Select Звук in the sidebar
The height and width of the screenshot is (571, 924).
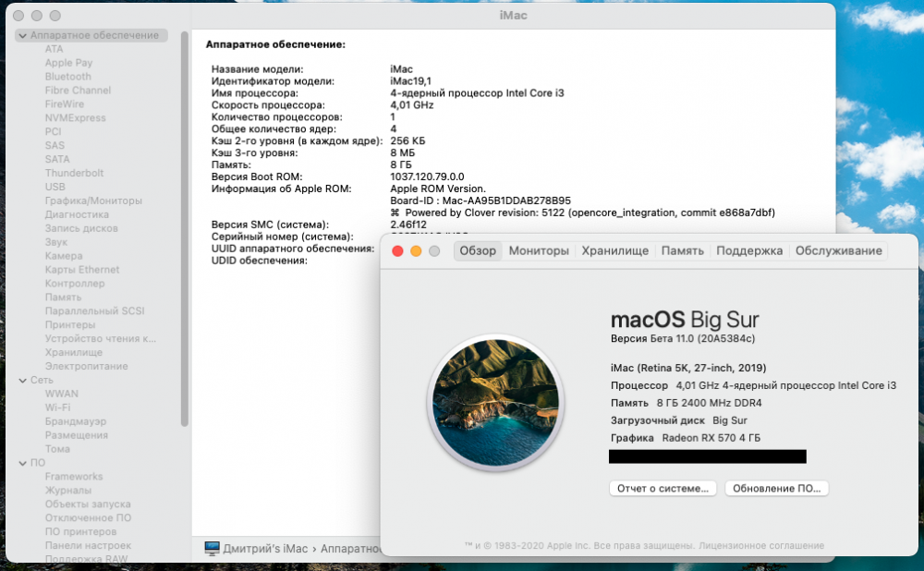(x=56, y=242)
